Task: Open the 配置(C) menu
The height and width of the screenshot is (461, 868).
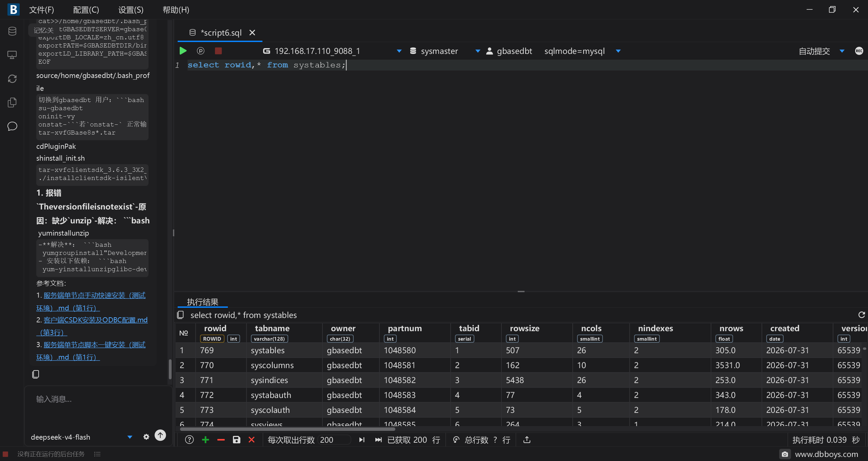Action: 86,10
